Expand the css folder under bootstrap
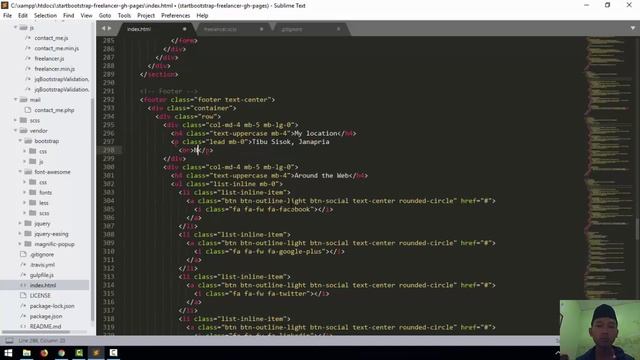 click(x=24, y=151)
